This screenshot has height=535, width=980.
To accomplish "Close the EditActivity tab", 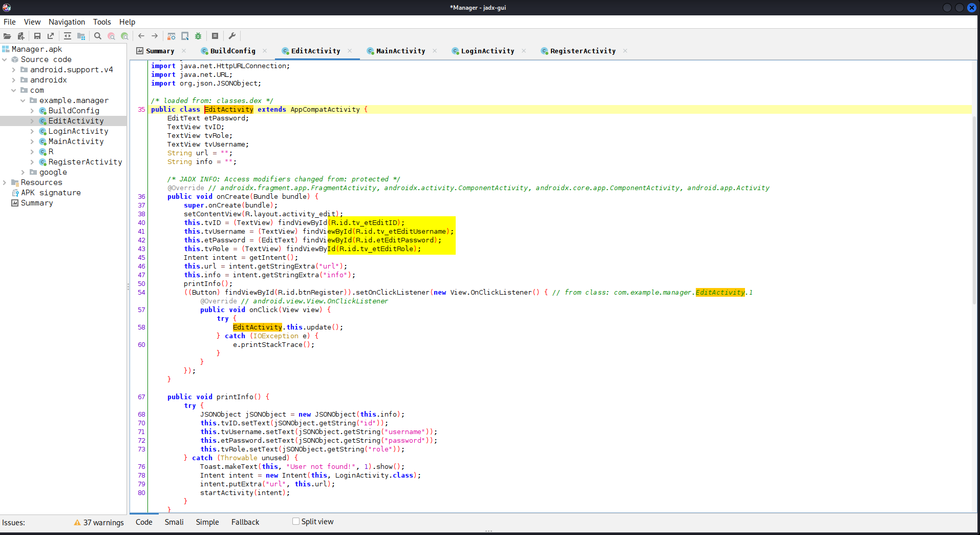I will 350,51.
